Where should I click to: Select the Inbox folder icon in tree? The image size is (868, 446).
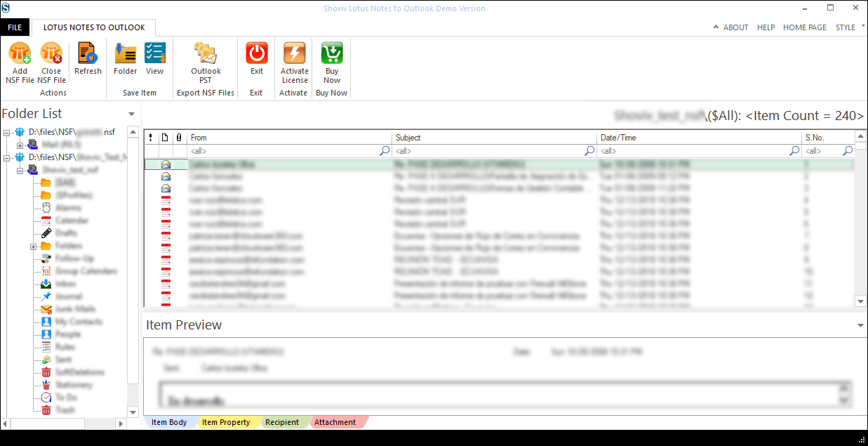click(x=46, y=284)
